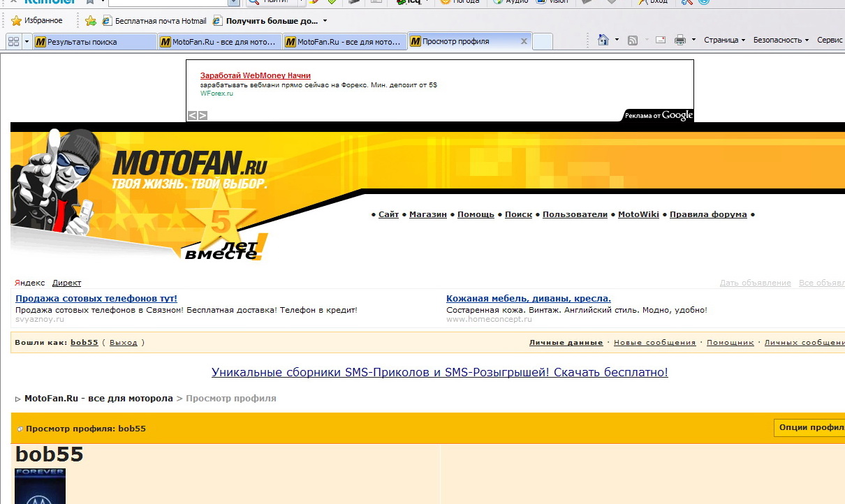Click the bob55 avatar image

click(40, 487)
